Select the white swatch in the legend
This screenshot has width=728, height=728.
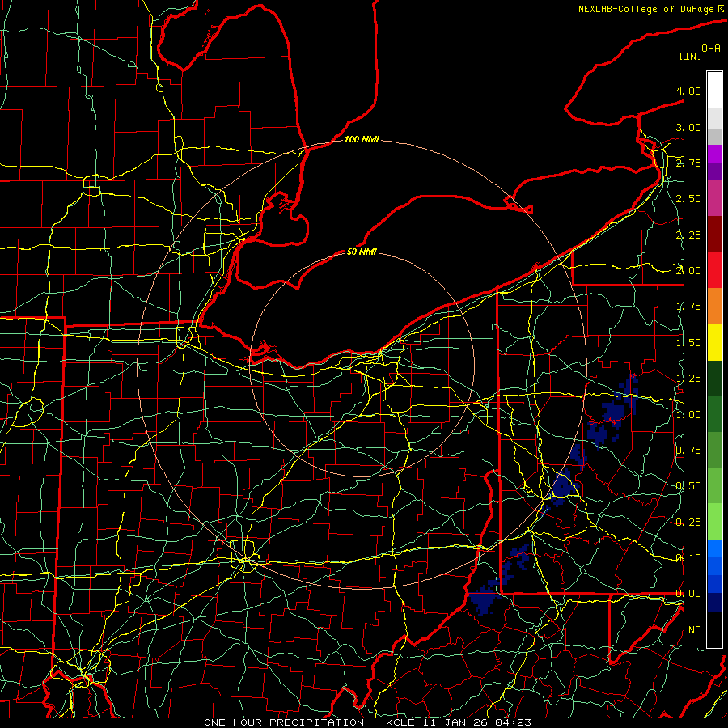[714, 91]
